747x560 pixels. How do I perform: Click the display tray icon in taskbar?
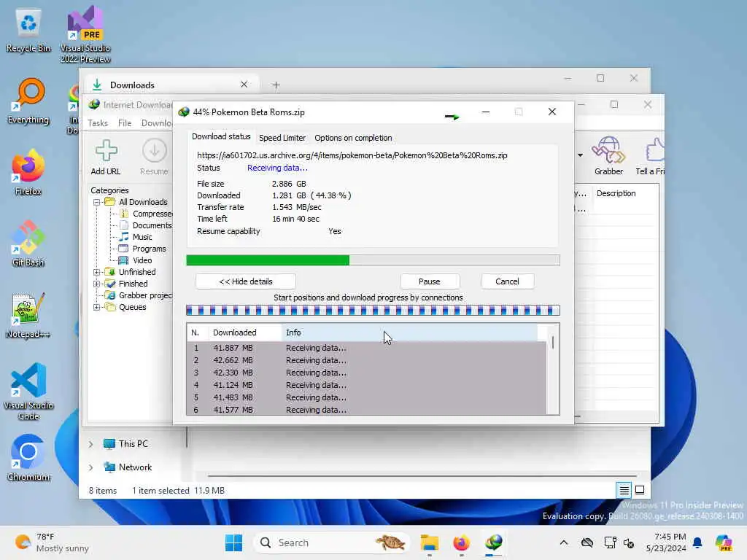pos(609,542)
